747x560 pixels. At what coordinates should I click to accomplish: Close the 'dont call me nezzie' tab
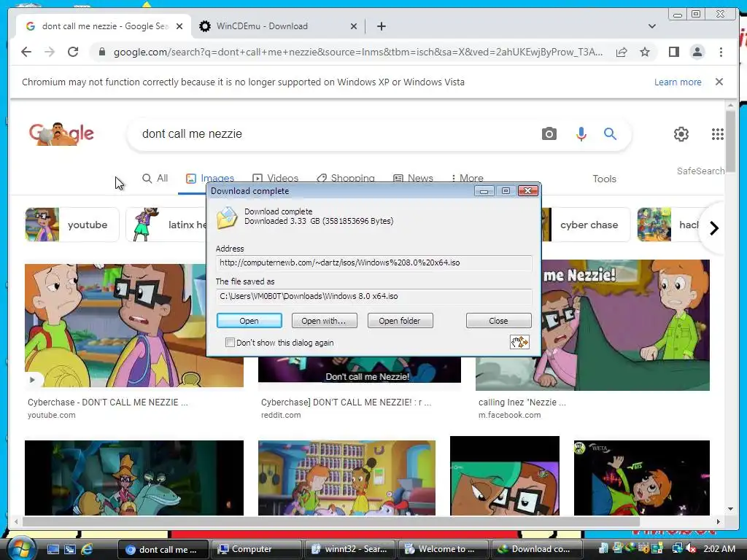[179, 26]
